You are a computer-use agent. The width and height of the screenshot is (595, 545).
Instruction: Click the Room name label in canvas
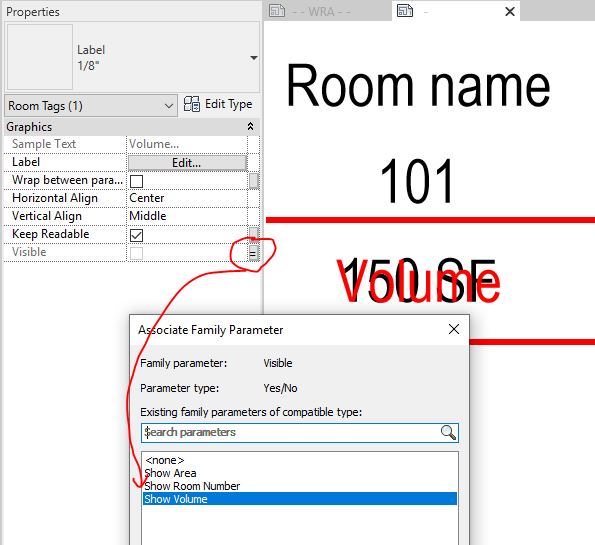(x=418, y=86)
